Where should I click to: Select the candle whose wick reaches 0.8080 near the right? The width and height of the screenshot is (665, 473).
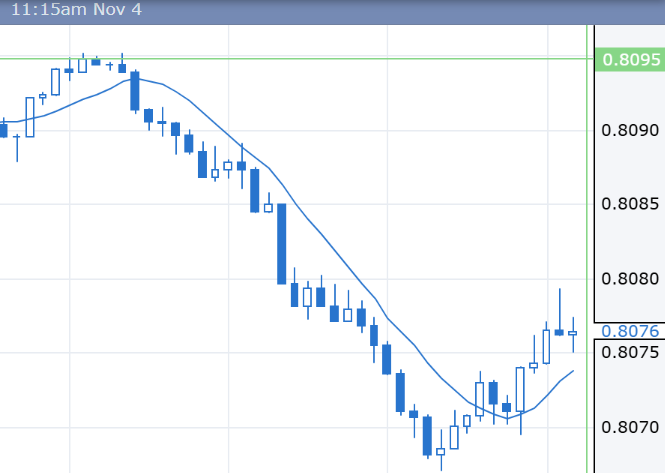pyautogui.click(x=560, y=332)
